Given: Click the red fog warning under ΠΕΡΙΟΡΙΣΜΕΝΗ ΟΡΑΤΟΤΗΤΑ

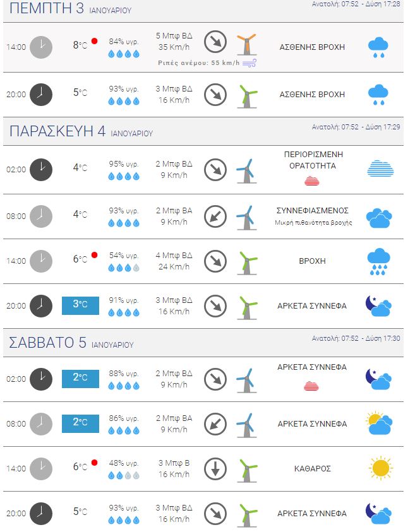Looking at the screenshot, I should click(312, 181).
